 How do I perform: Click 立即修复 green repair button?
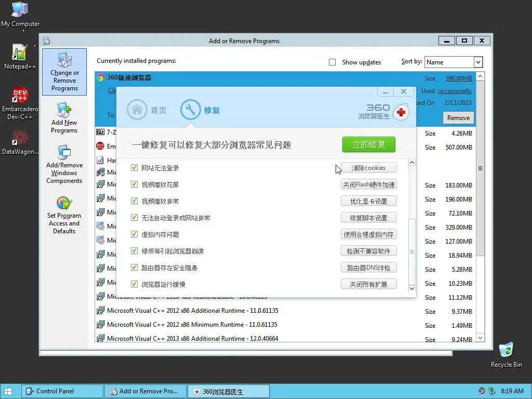pyautogui.click(x=369, y=144)
